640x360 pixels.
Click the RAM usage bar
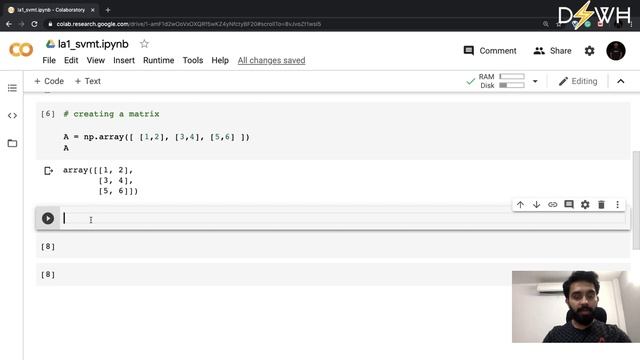click(x=512, y=76)
